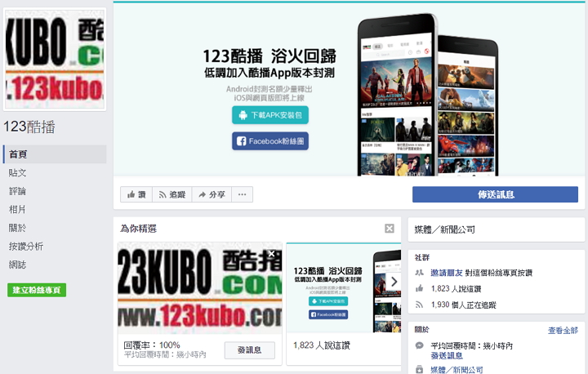Image resolution: width=588 pixels, height=374 pixels.
Task: Click the green 建立粉絲專頁 button
Action: pos(37,290)
